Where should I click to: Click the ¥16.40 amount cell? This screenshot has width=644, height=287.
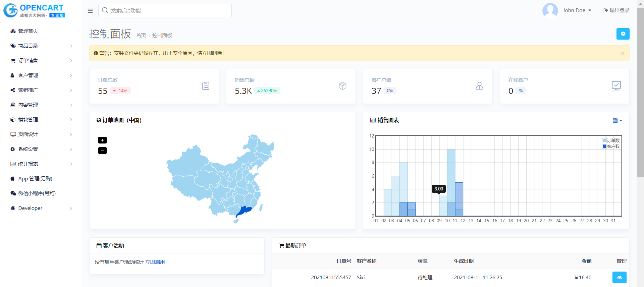pyautogui.click(x=583, y=278)
